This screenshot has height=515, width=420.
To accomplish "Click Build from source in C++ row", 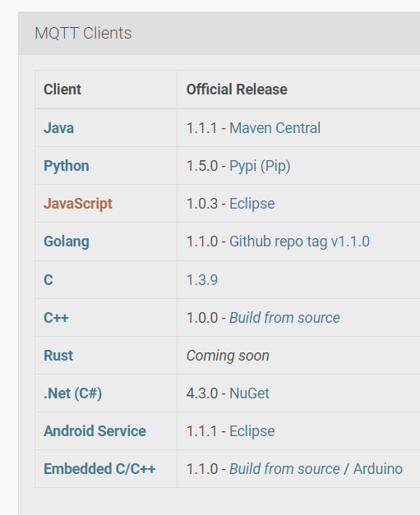I will (284, 318).
